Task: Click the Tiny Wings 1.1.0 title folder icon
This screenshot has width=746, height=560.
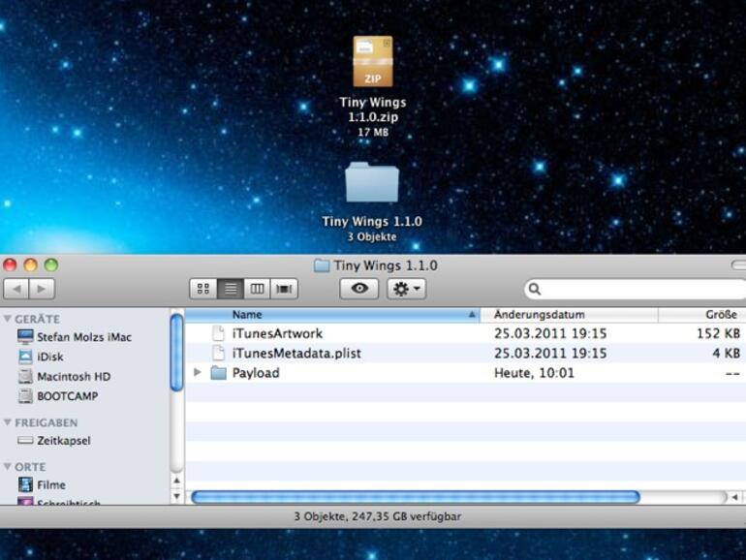Action: [322, 265]
